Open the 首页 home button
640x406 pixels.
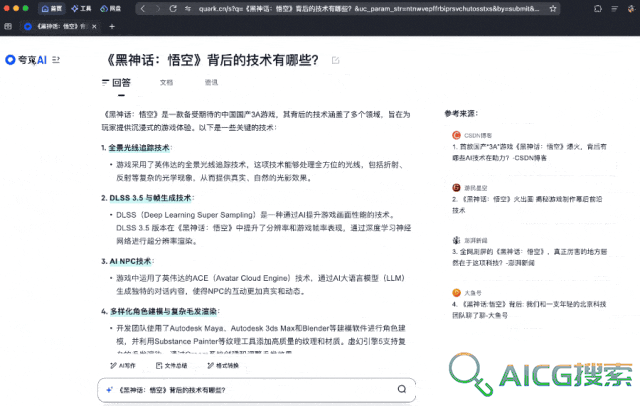[51, 9]
